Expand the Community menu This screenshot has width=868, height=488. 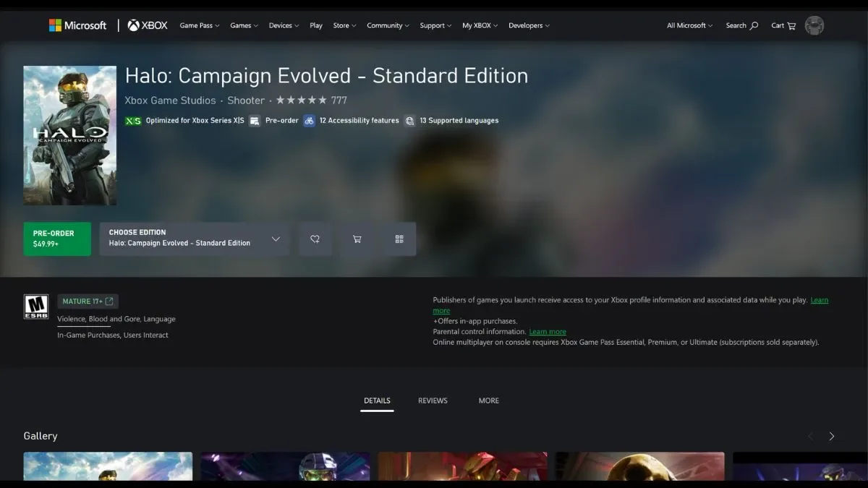[388, 25]
